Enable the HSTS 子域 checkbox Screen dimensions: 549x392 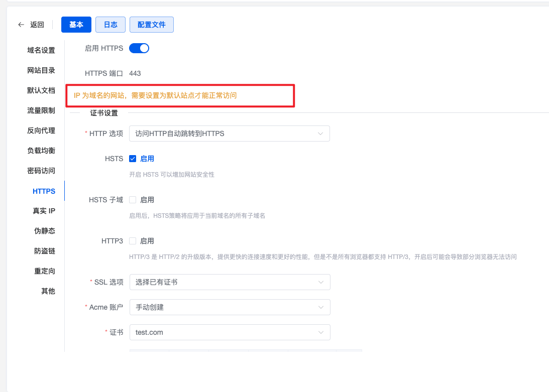(132, 200)
